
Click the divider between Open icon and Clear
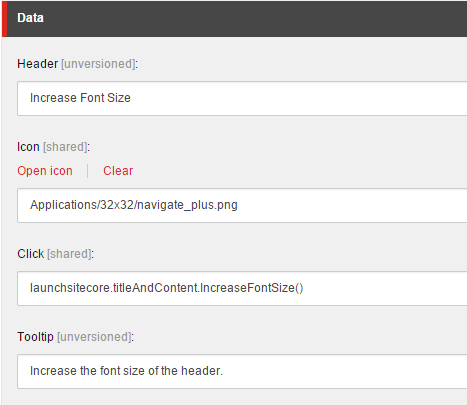[88, 171]
